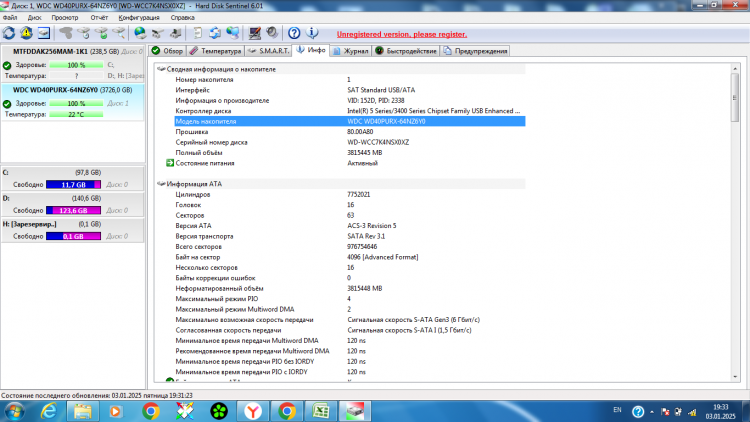This screenshot has width=750, height=422.
Task: Switch to the Журнал tab
Action: (x=351, y=51)
